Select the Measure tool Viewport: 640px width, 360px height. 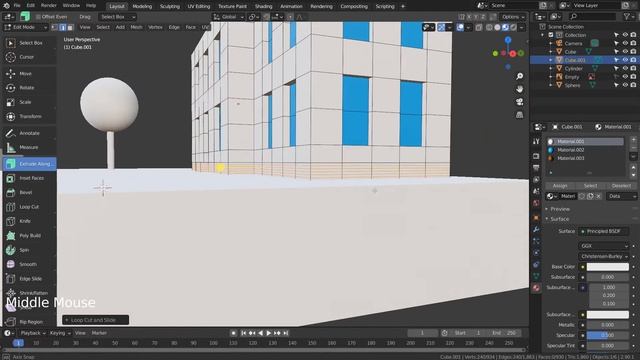tap(29, 147)
